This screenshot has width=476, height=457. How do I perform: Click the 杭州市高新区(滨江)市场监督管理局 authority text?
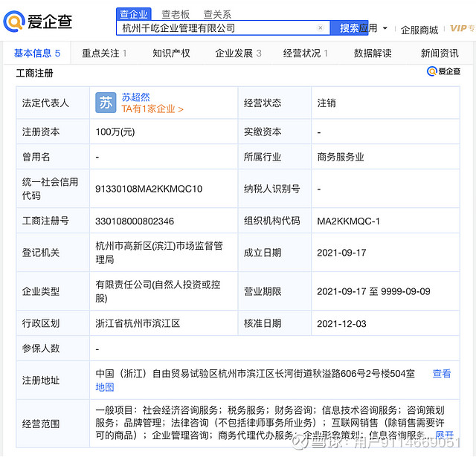coord(159,253)
